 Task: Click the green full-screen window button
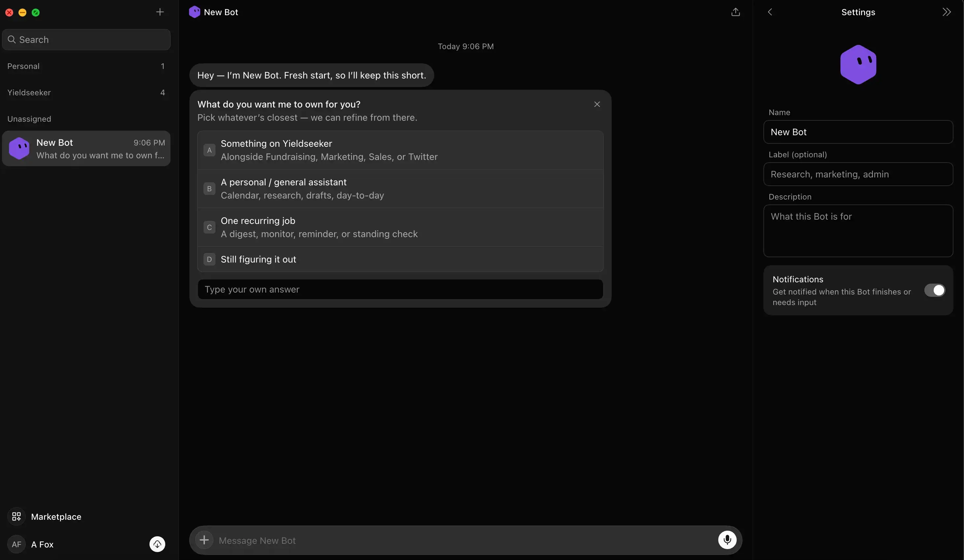36,13
